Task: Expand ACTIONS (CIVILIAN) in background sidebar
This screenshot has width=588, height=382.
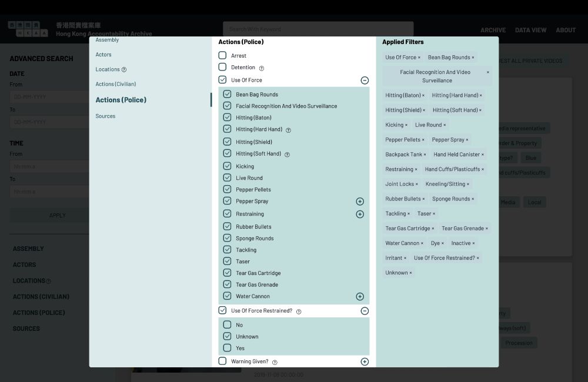Action: [x=41, y=297]
